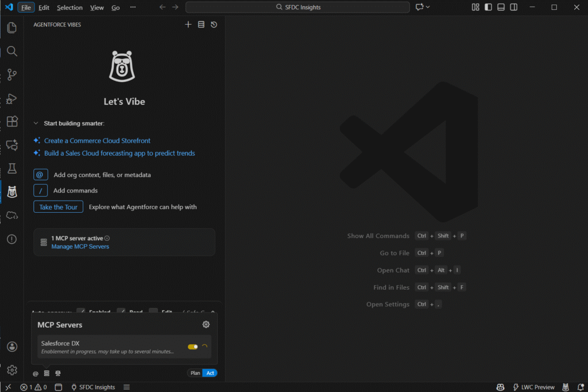Open Run and Debug view
Screen dimensions: 588x392
[11, 99]
